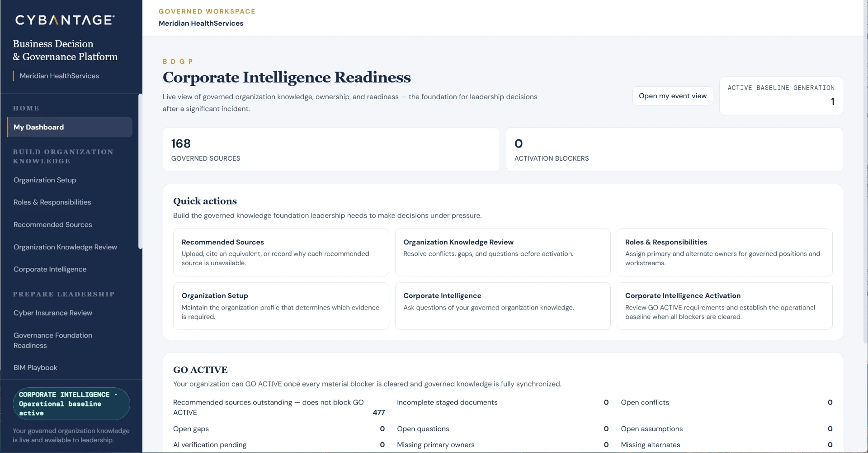This screenshot has width=868, height=453.
Task: Click the 'GOVERNED WORKSPACE' label
Action: point(207,11)
